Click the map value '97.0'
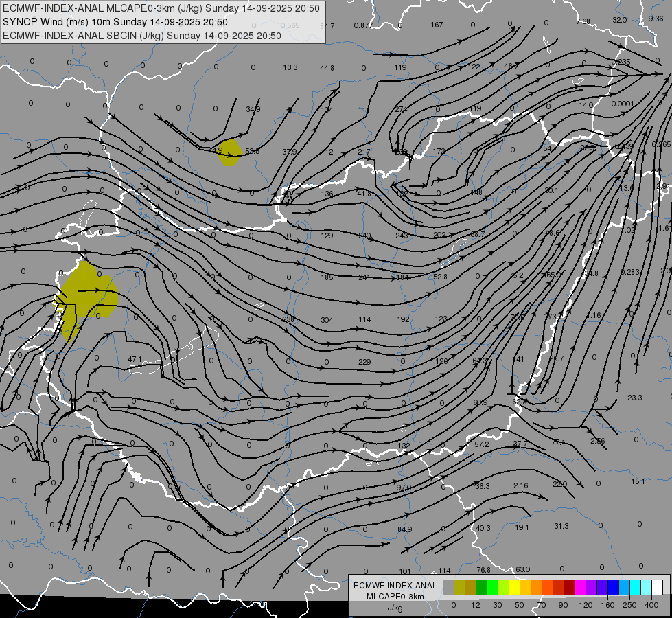Image resolution: width=672 pixels, height=618 pixels. [x=404, y=488]
